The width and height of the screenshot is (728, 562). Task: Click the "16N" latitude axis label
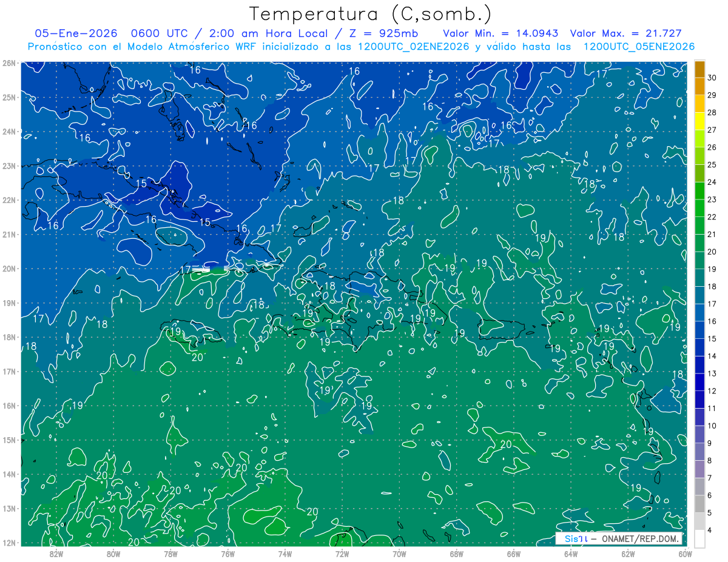click(x=8, y=406)
